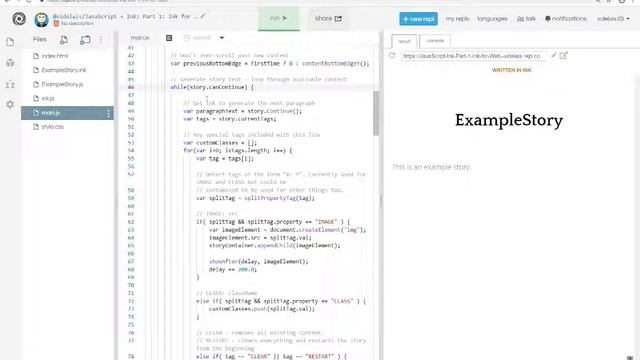Toggle the editor layout icon beside main.js
The height and width of the screenshot is (360, 640).
(x=169, y=38)
